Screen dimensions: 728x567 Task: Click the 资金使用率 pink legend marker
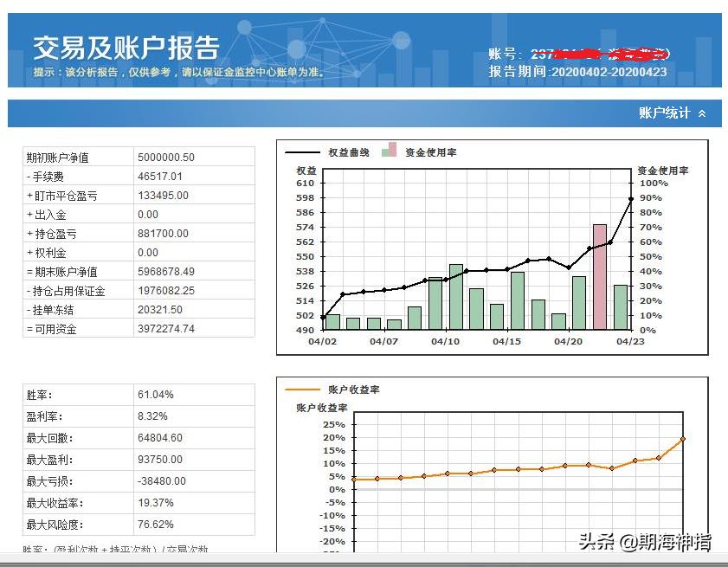pyautogui.click(x=390, y=151)
